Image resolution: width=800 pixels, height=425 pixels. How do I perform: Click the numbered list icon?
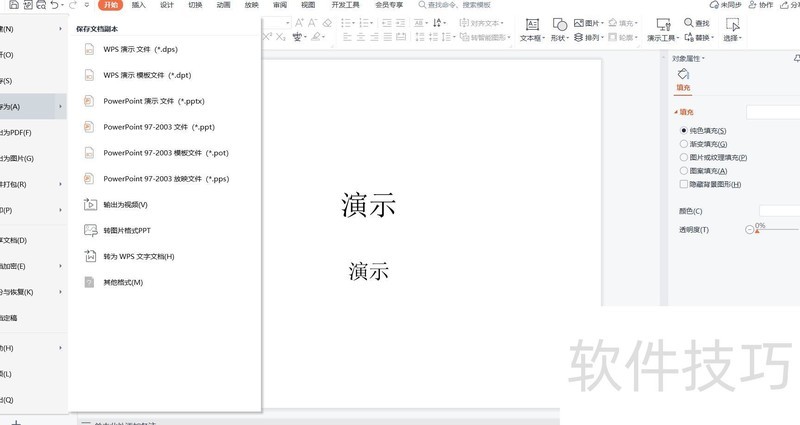pyautogui.click(x=364, y=23)
